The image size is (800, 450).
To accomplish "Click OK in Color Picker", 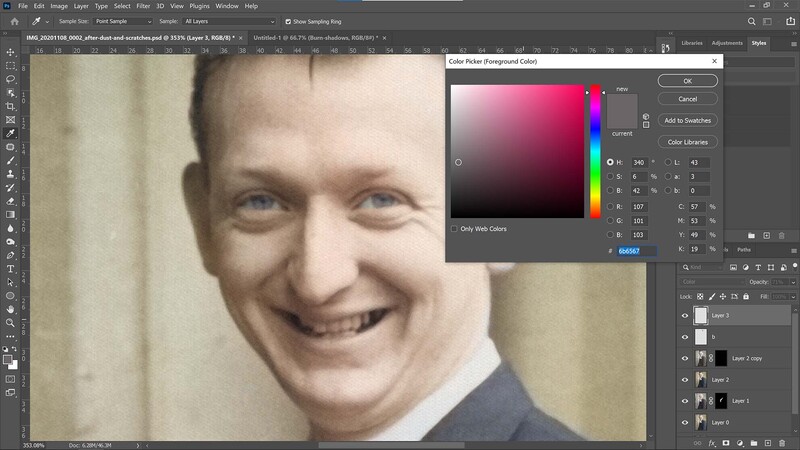I will tap(687, 81).
